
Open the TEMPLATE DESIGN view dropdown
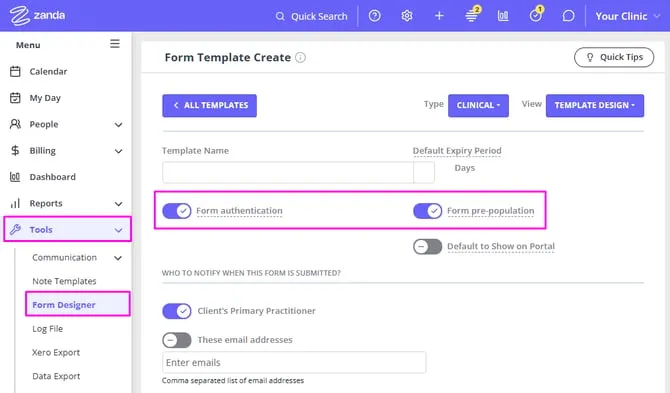[x=595, y=106]
